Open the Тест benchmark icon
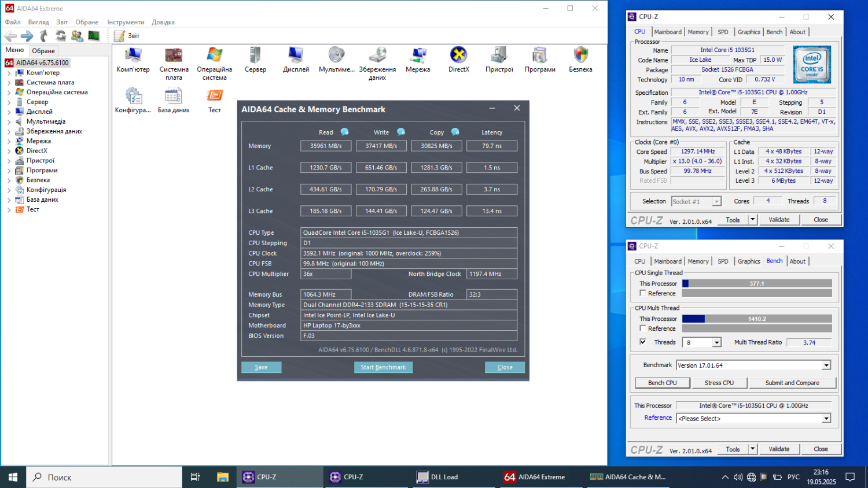 [215, 96]
